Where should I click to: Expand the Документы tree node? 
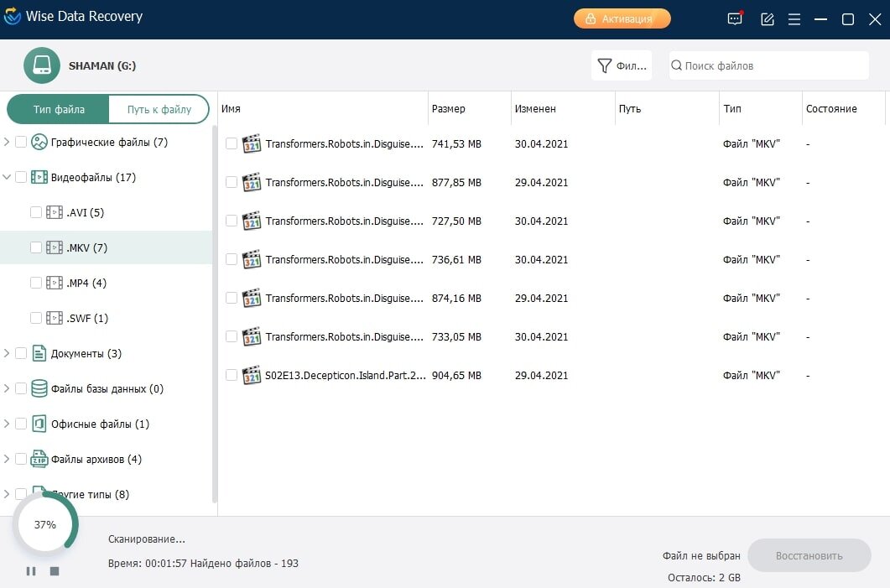click(7, 353)
